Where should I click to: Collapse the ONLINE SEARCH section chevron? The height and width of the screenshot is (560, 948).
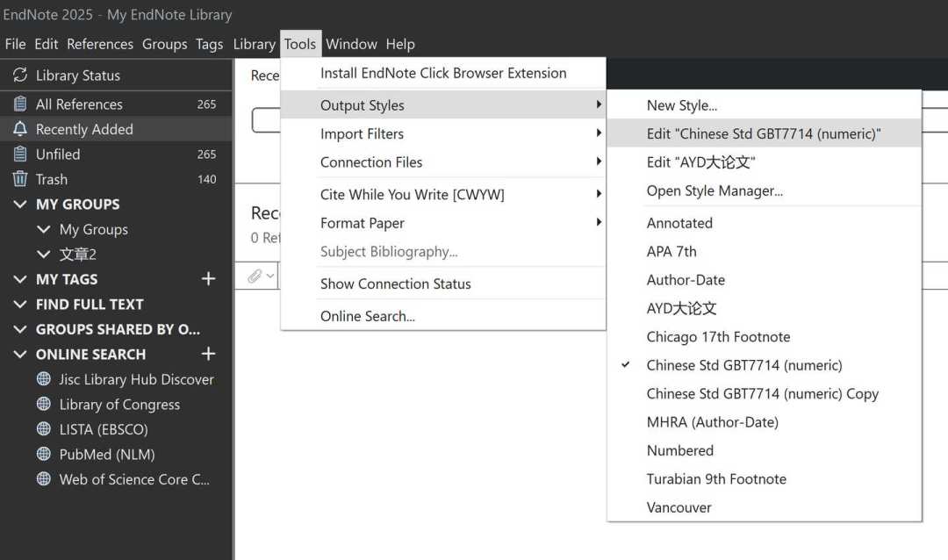[20, 354]
